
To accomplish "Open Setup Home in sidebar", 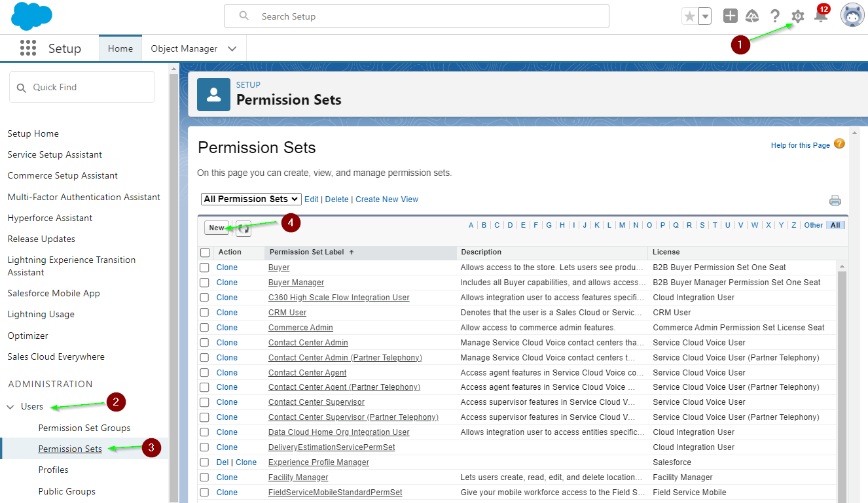I will coord(33,133).
